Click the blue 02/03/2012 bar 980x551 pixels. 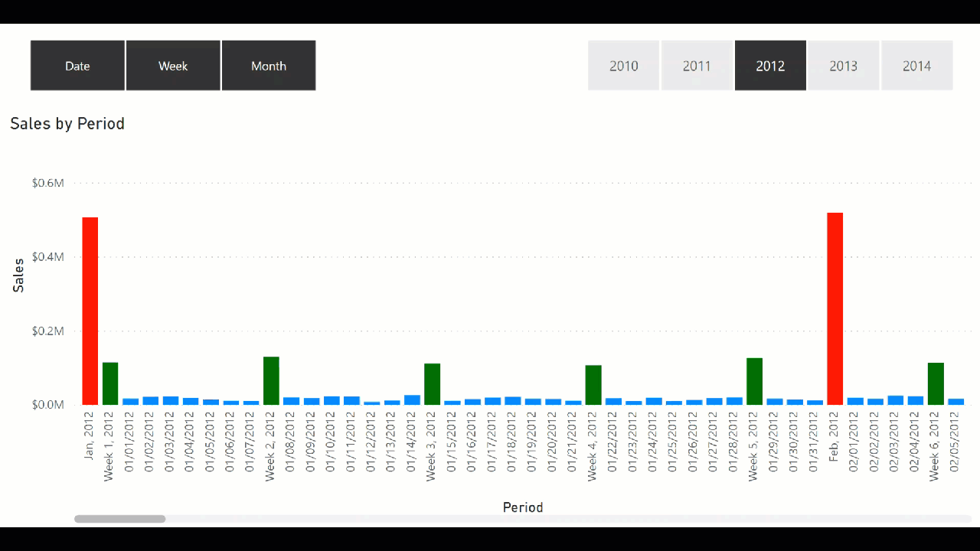895,400
